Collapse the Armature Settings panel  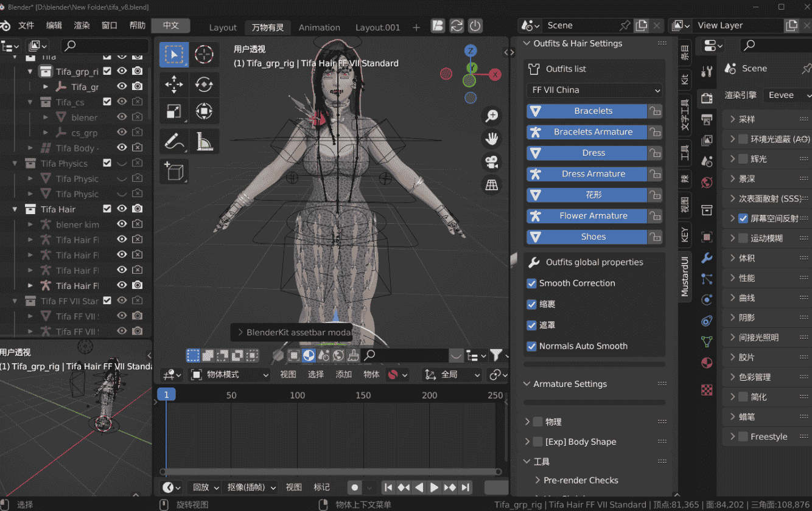(527, 384)
